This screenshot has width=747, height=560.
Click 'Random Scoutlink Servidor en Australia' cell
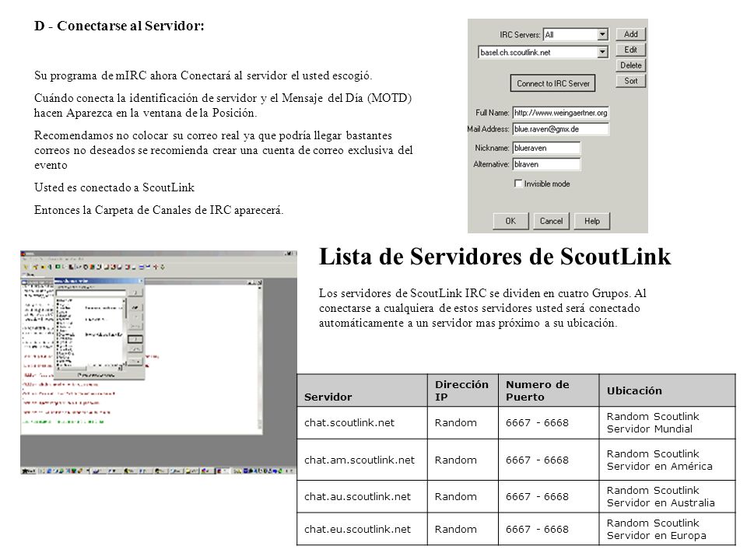click(668, 497)
